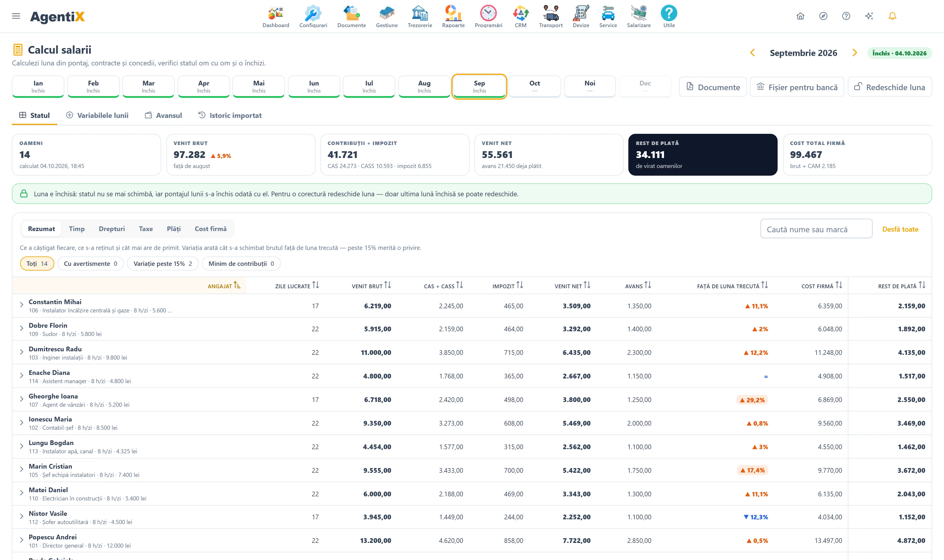Expand the Dumitrescu Radu row
The image size is (944, 560).
(22, 352)
